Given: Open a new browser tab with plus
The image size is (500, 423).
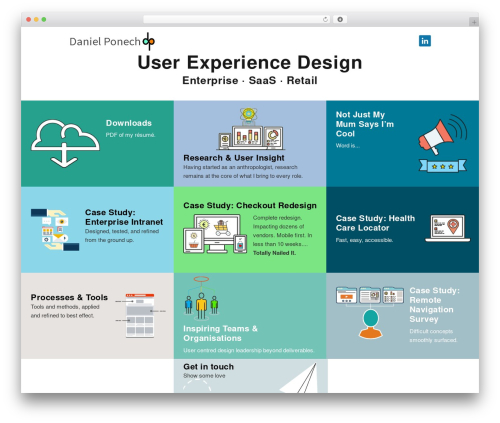Looking at the screenshot, I should click(474, 22).
